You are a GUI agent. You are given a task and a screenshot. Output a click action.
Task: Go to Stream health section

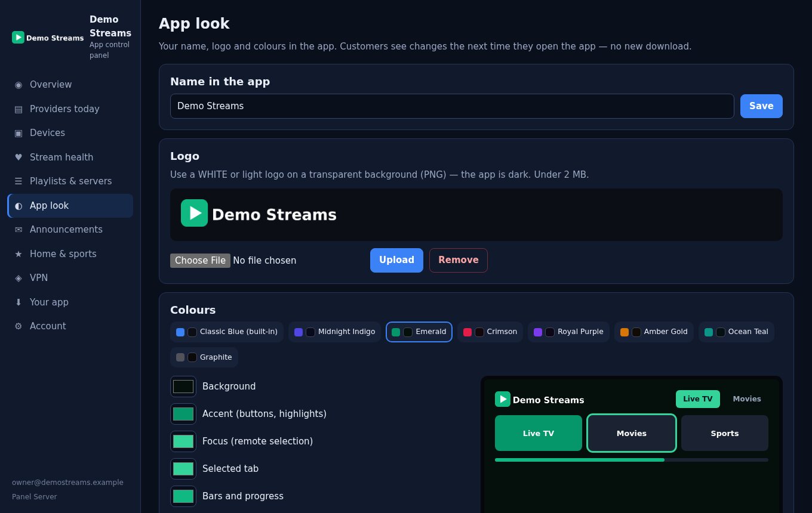(x=70, y=157)
